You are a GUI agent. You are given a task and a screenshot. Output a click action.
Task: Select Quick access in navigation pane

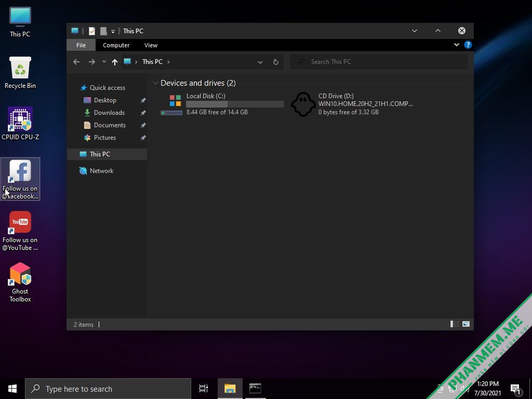point(103,87)
